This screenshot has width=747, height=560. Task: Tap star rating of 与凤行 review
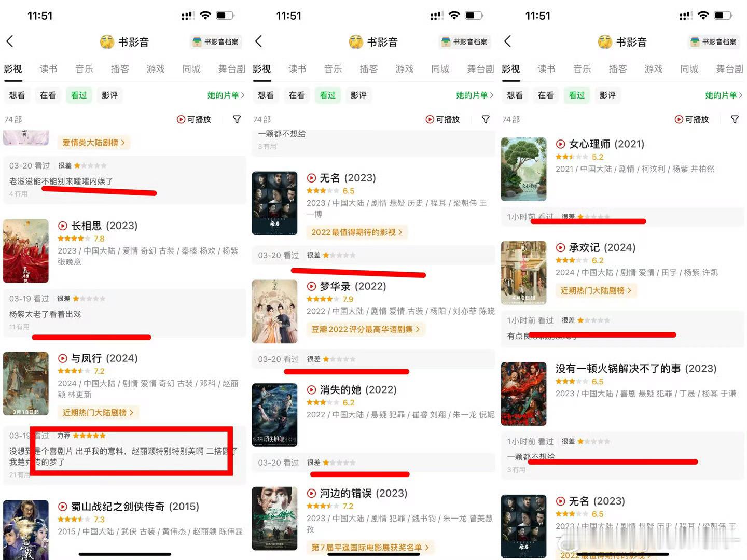[89, 436]
